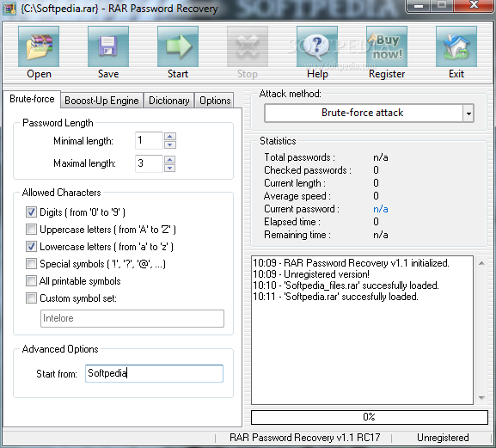This screenshot has width=496, height=448.
Task: Click the greyed-out Stop icon
Action: tap(248, 46)
